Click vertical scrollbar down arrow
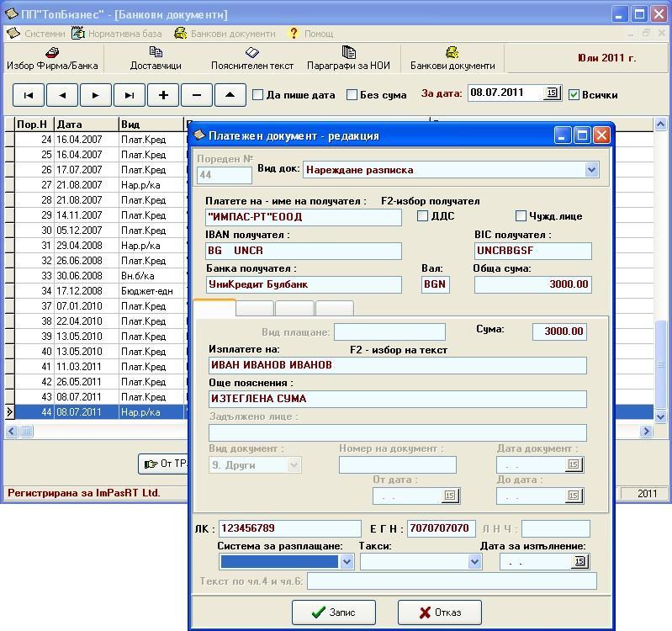 tap(660, 416)
